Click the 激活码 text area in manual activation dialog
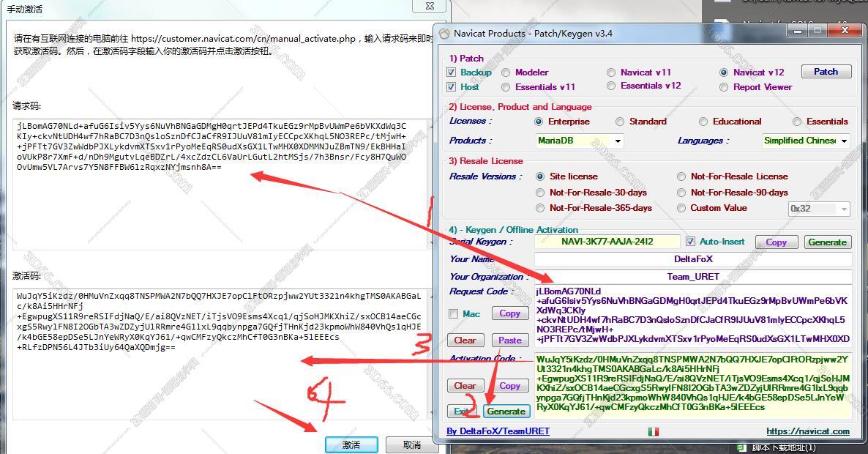The height and width of the screenshot is (454, 868). tap(222, 354)
